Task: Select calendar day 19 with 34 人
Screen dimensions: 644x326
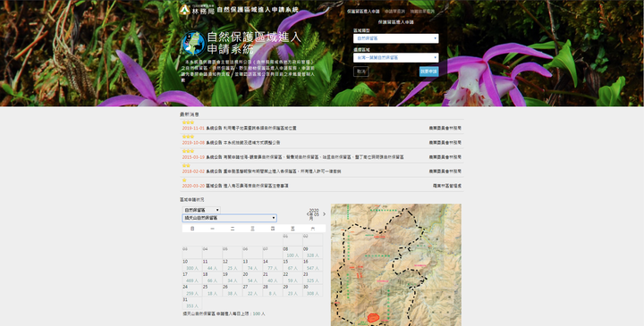Action: [232, 278]
